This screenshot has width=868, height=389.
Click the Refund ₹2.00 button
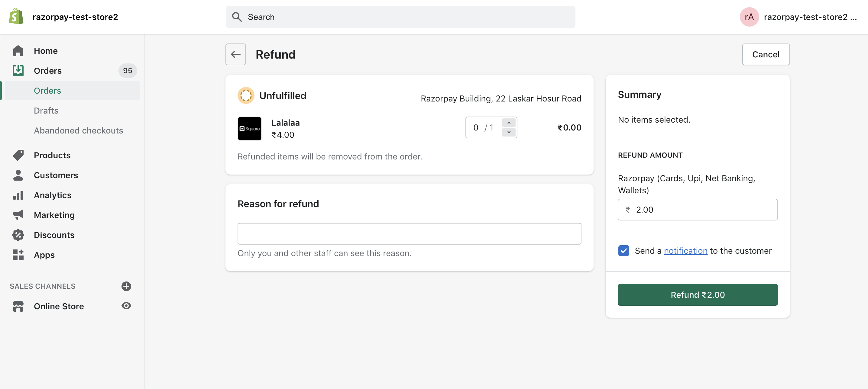tap(698, 295)
